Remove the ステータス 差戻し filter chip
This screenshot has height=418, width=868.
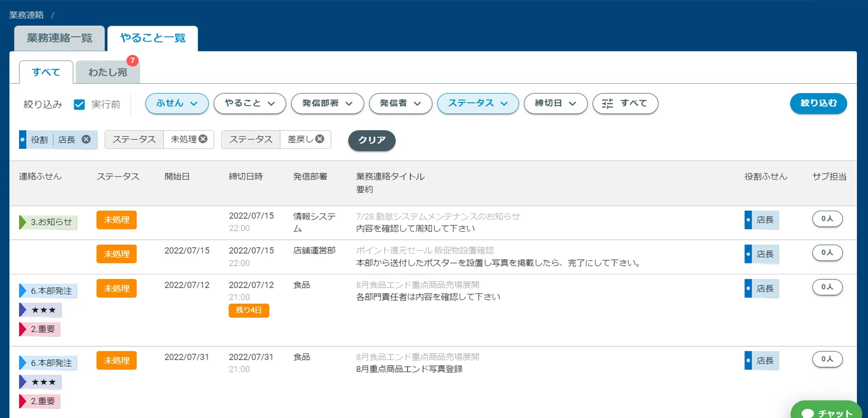click(320, 139)
